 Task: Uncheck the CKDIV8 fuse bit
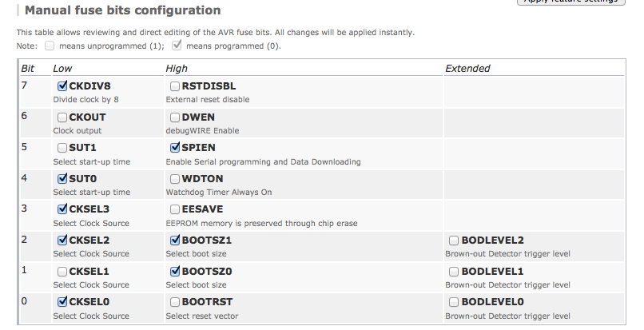pyautogui.click(x=62, y=86)
